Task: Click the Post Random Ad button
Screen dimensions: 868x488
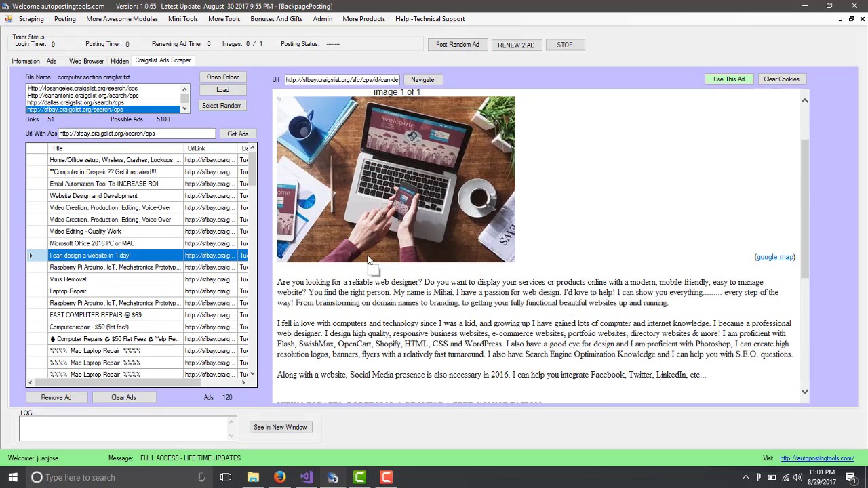Action: coord(458,45)
